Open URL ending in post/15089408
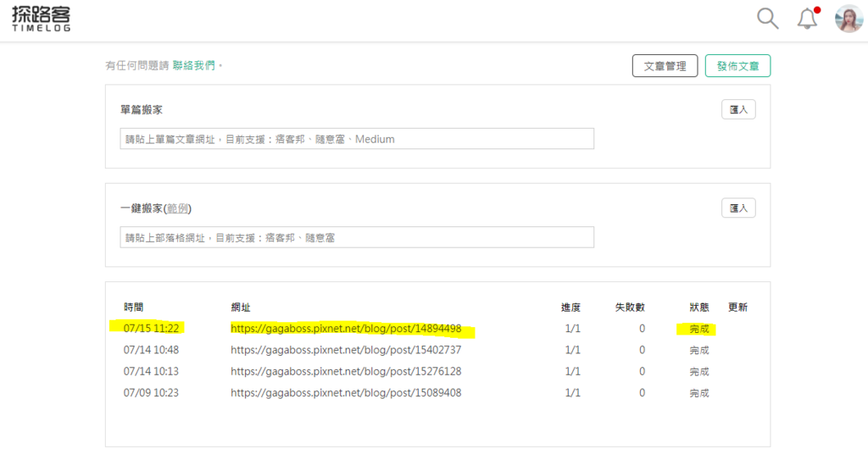The image size is (868, 460). pyautogui.click(x=346, y=393)
